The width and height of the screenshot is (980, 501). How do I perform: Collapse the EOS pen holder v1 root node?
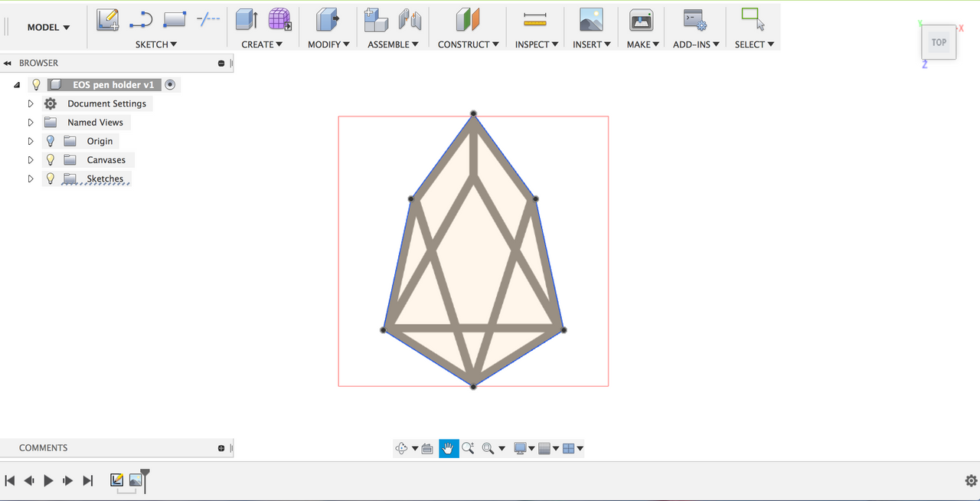[17, 85]
